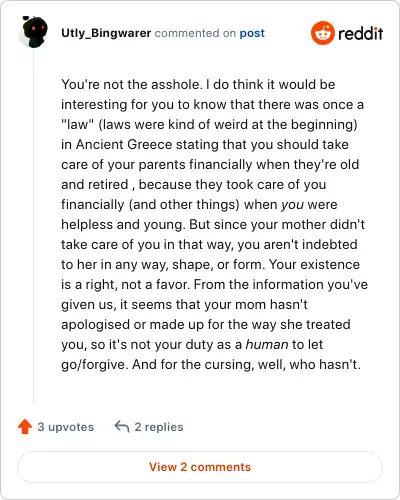Screen dimensions: 400x500
Task: Click the italic word "human"
Action: [267, 344]
